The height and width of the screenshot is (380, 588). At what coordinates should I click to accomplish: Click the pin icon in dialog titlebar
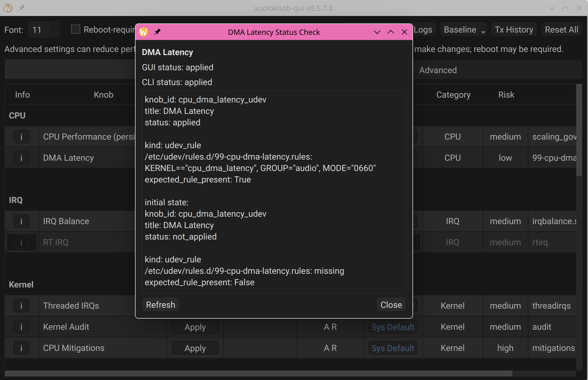tap(158, 32)
